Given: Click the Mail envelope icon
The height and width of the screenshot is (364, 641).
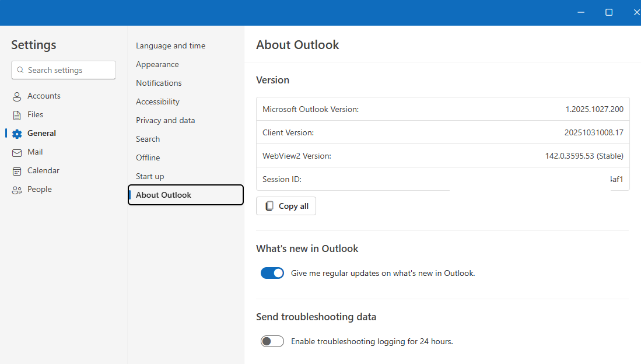Looking at the screenshot, I should pyautogui.click(x=17, y=153).
